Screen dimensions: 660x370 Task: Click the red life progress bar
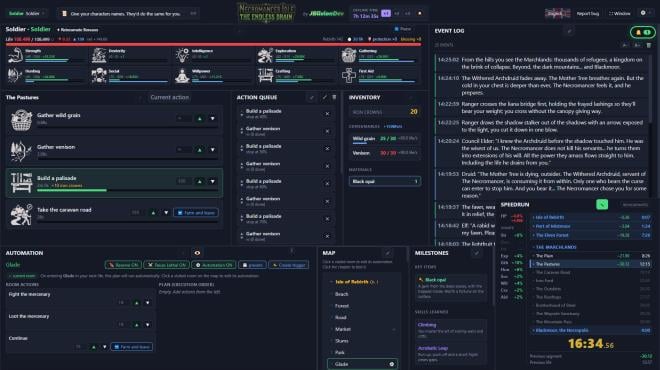pos(213,44)
